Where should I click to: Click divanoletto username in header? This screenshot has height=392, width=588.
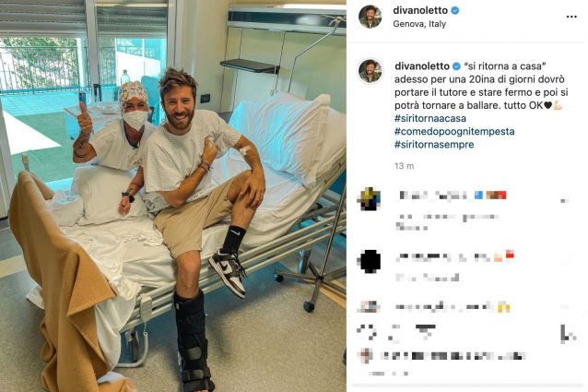point(420,10)
